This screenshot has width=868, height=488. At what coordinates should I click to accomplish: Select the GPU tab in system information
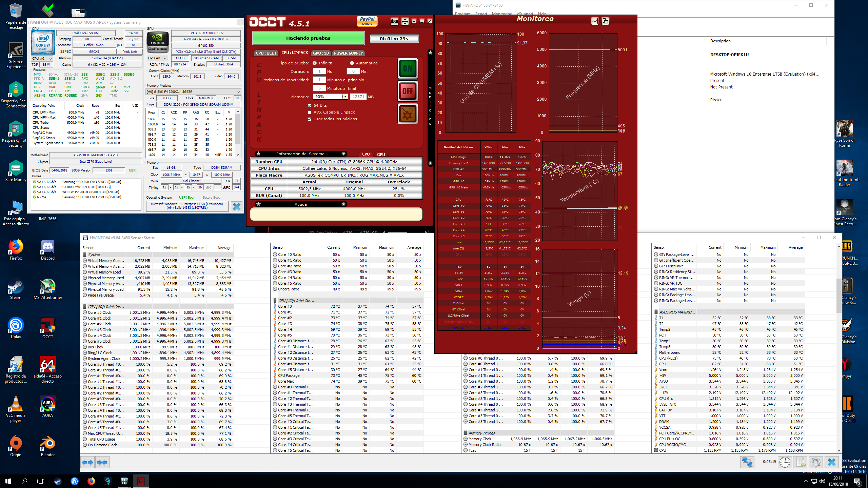pos(381,154)
